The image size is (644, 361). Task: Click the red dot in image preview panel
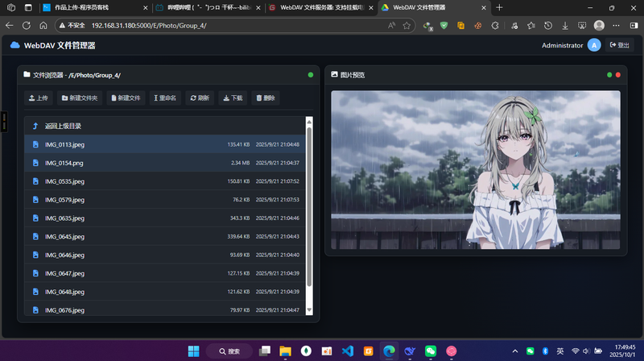tap(618, 75)
